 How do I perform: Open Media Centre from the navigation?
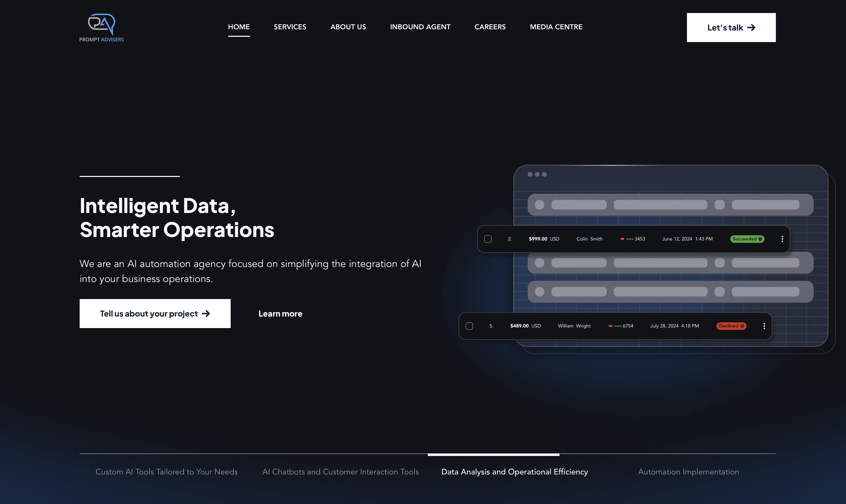pos(556,27)
